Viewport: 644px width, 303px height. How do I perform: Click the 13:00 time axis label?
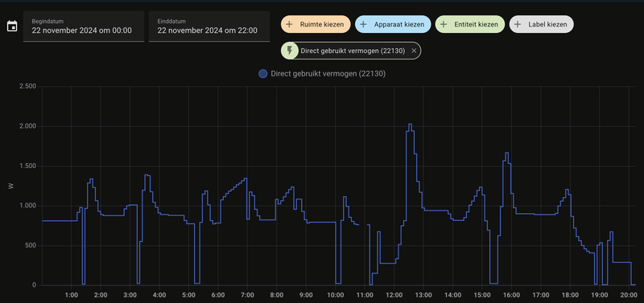pos(423,295)
